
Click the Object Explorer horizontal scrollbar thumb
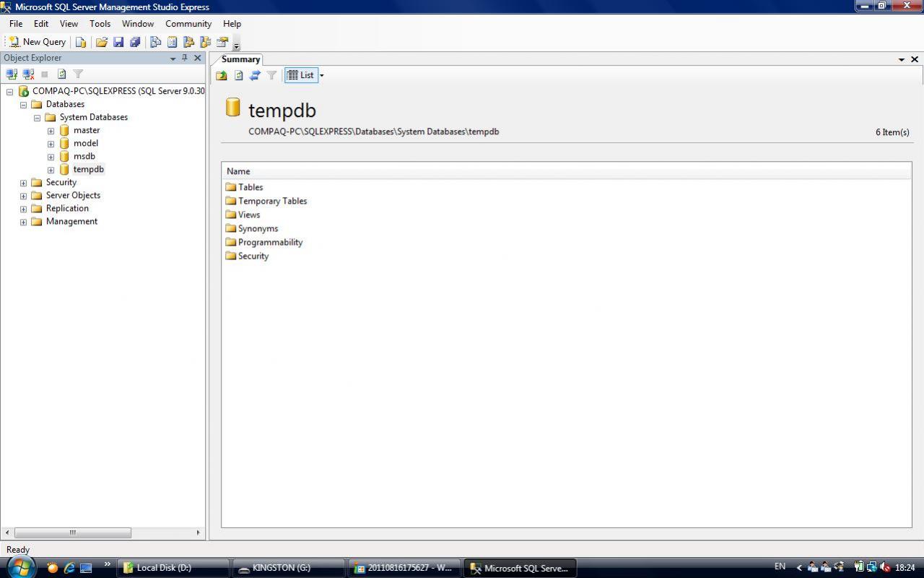[x=73, y=532]
